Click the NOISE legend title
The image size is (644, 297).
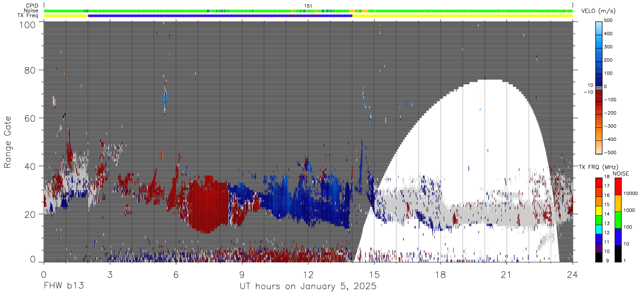click(x=621, y=173)
